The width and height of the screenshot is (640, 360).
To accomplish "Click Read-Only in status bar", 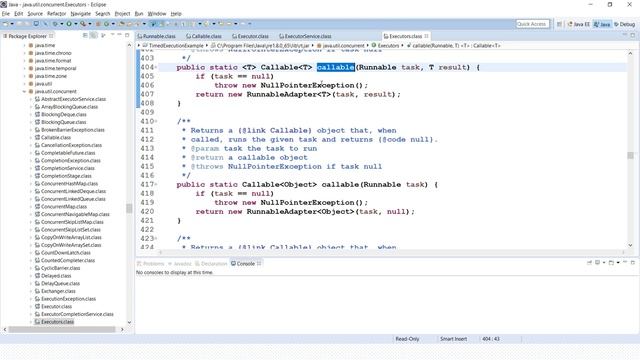I will point(407,339).
